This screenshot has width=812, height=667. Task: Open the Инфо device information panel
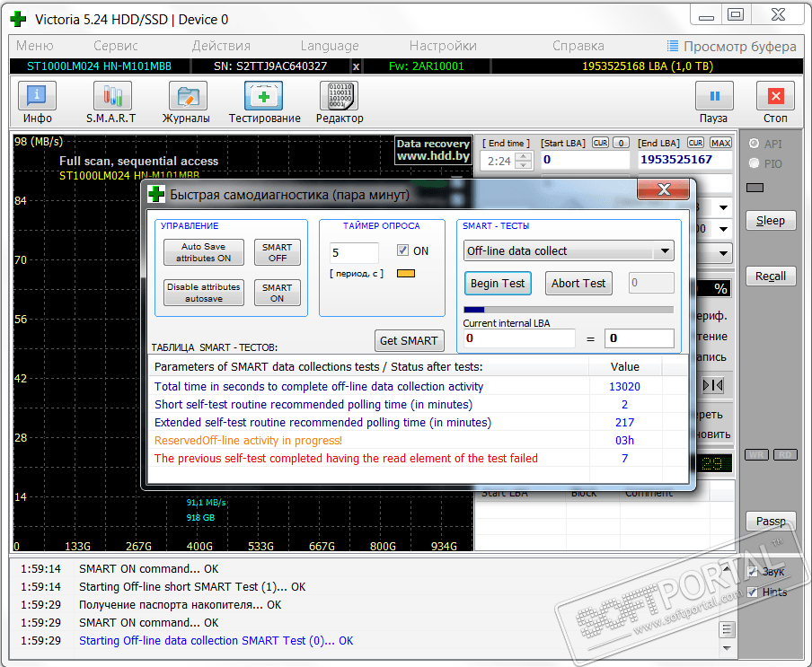tap(38, 102)
